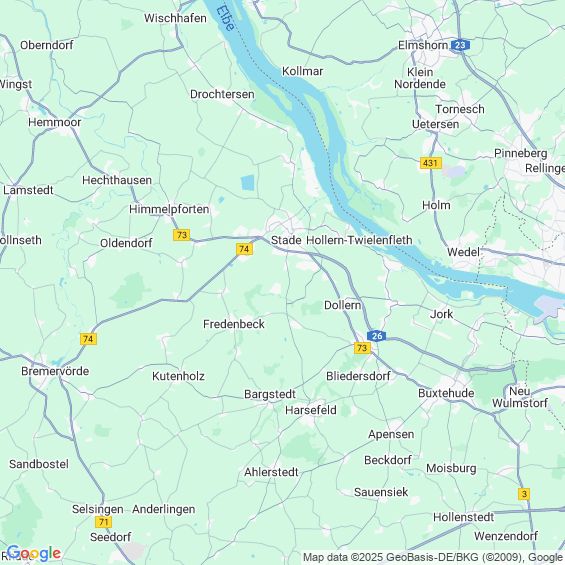Select the Hollern-Twielenfleth label
565x565 pixels.
[x=359, y=240]
